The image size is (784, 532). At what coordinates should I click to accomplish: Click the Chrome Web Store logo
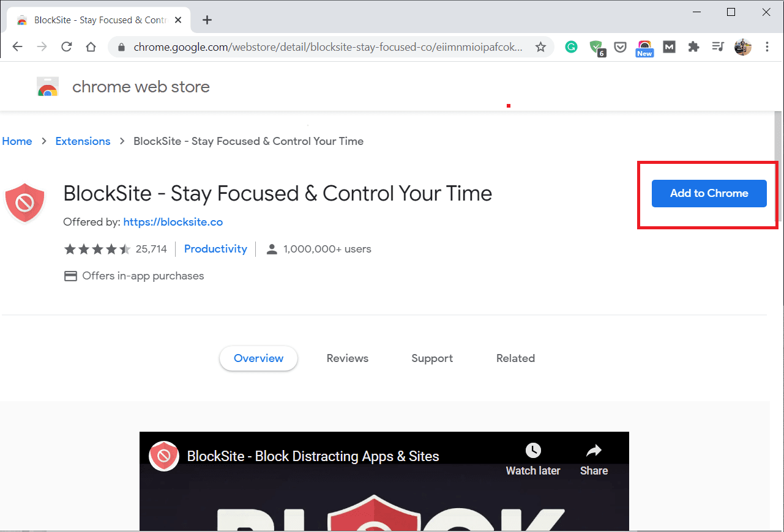[48, 87]
